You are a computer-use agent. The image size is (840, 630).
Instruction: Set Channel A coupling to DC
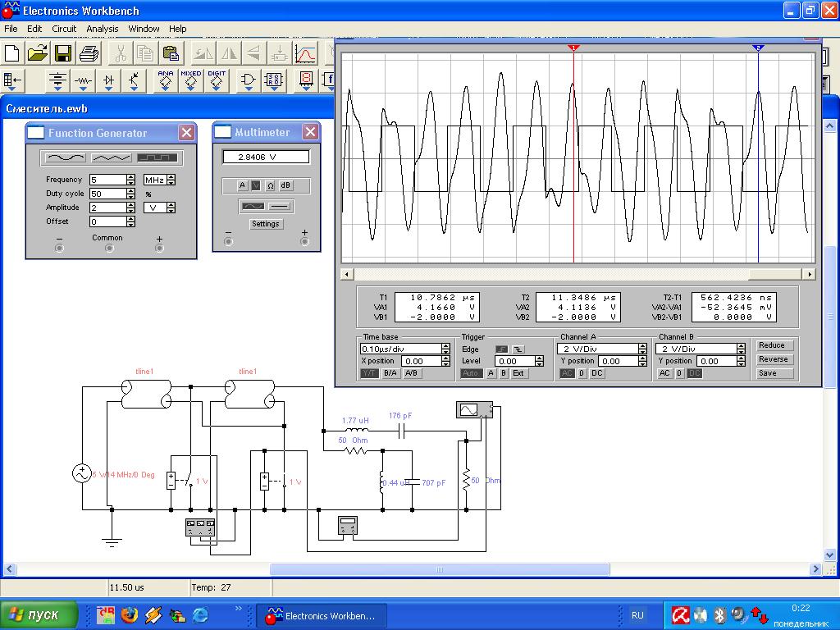click(597, 373)
